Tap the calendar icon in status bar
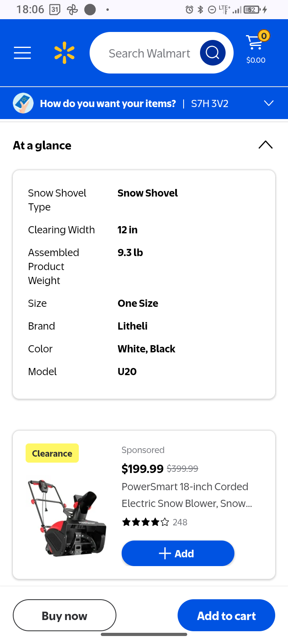The image size is (288, 644). tap(55, 10)
